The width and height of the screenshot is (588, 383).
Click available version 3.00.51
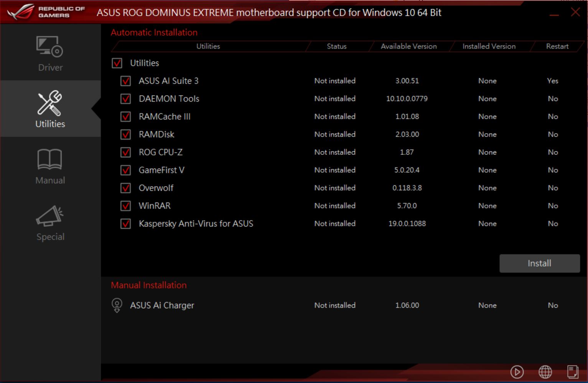[x=407, y=81]
